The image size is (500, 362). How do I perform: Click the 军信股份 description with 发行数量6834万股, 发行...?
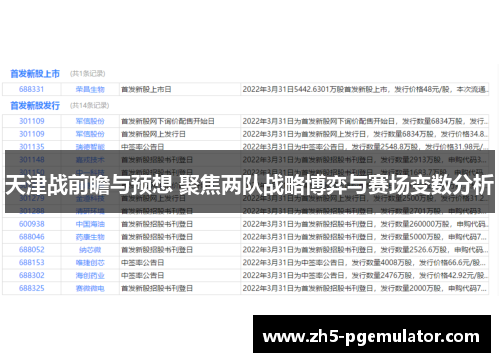coord(365,121)
